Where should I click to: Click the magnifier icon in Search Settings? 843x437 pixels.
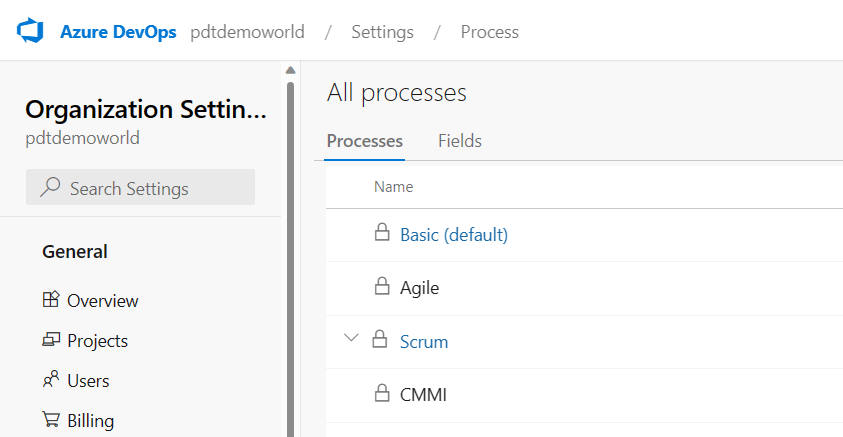point(49,188)
